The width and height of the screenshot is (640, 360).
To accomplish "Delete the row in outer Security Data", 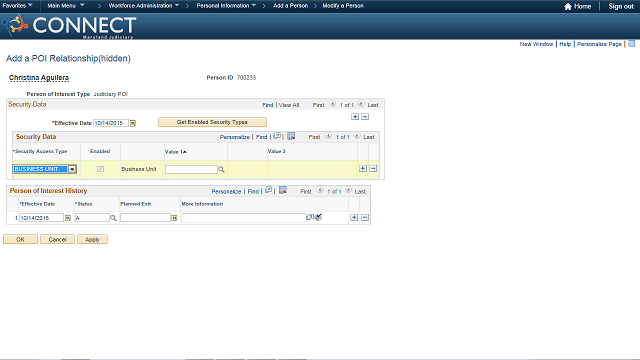I will (365, 117).
